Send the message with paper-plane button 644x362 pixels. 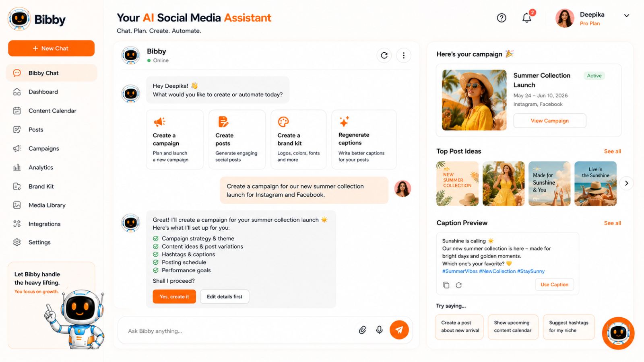pyautogui.click(x=399, y=330)
